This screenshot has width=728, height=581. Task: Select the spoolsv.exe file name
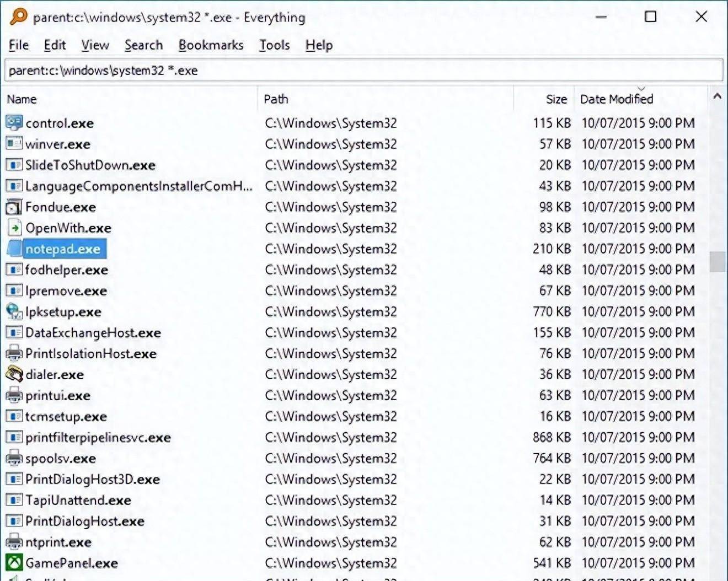(61, 458)
